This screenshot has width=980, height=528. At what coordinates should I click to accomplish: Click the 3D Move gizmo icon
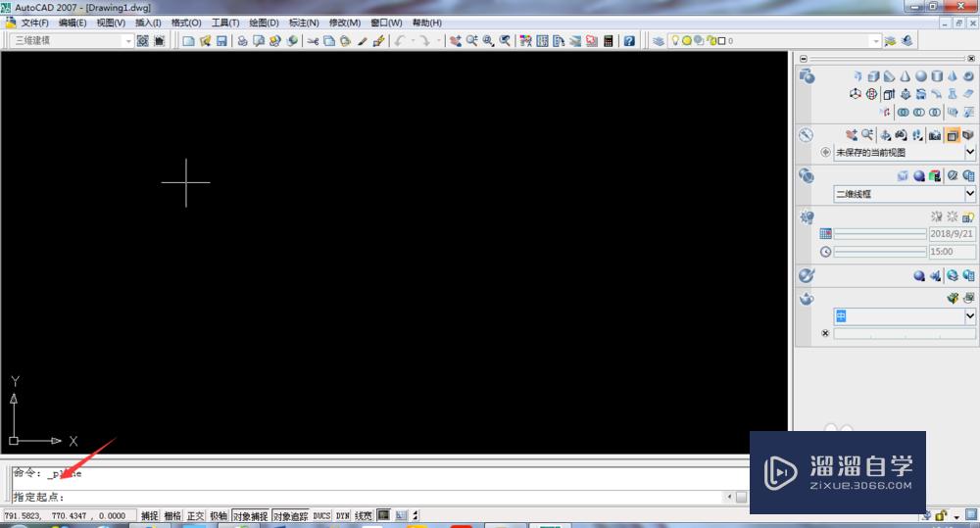pyautogui.click(x=855, y=94)
